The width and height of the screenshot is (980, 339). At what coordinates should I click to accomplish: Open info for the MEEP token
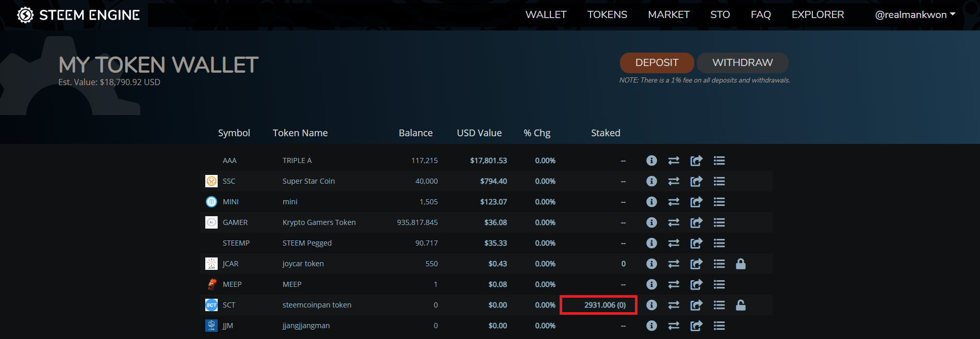point(651,284)
